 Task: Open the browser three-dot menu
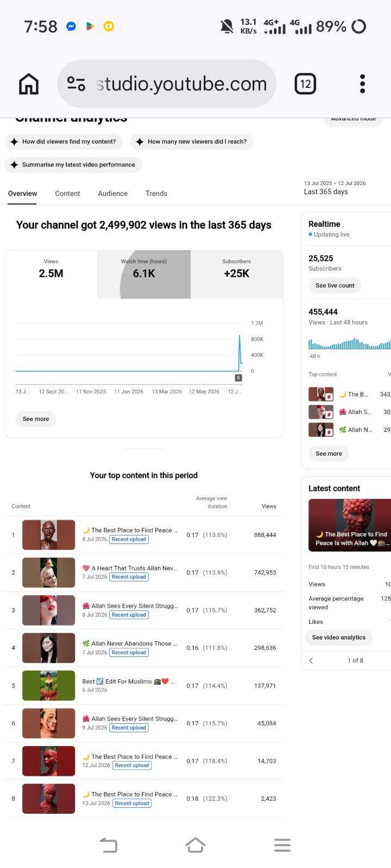tap(362, 84)
